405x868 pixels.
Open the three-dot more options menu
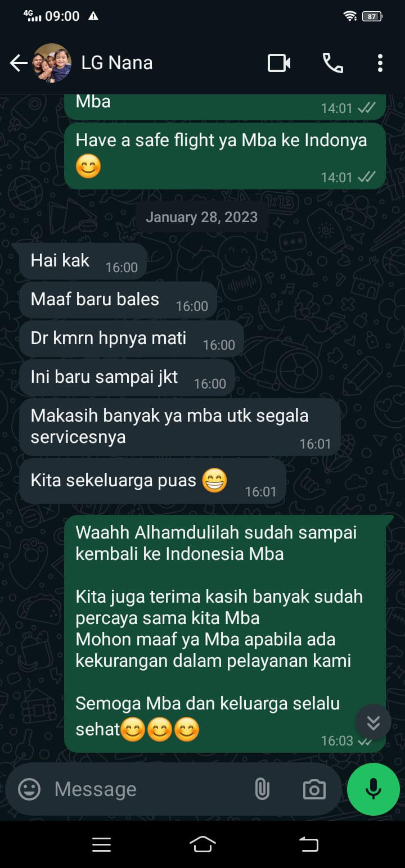380,63
